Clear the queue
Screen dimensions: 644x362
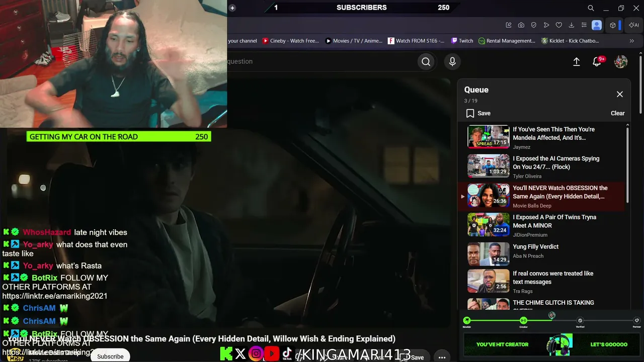[618, 113]
